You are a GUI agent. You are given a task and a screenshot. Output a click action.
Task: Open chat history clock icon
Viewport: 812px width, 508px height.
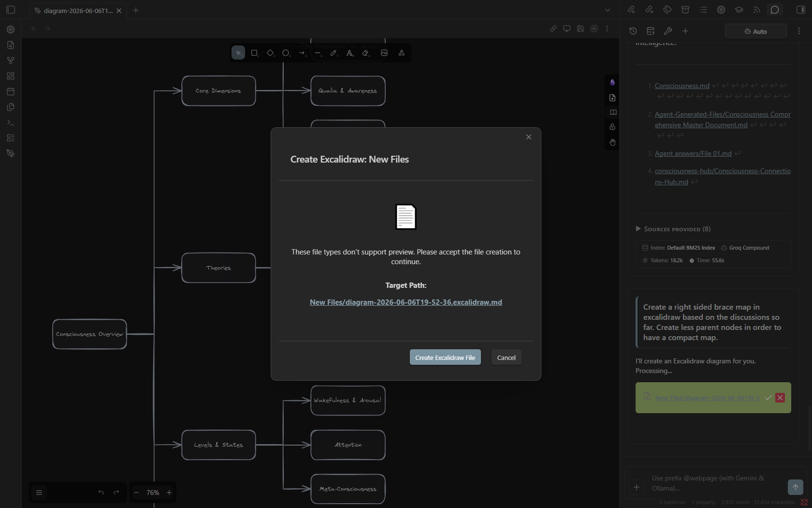[x=633, y=31]
